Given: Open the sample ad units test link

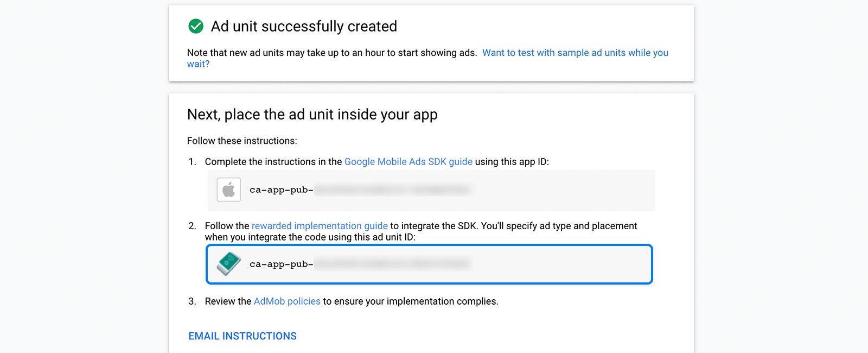Looking at the screenshot, I should 427,58.
